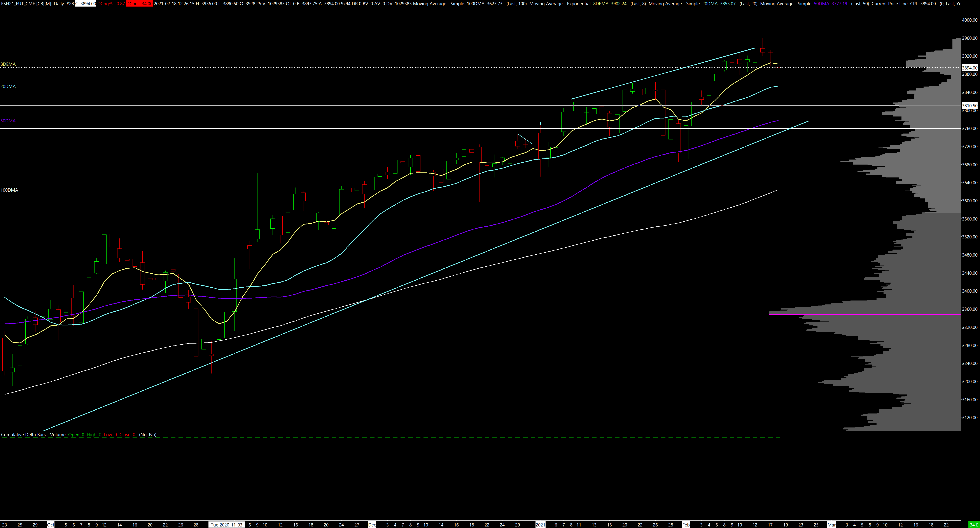The image size is (980, 528).
Task: Click the Tue 2020-11-03 date cursor label
Action: click(x=226, y=525)
